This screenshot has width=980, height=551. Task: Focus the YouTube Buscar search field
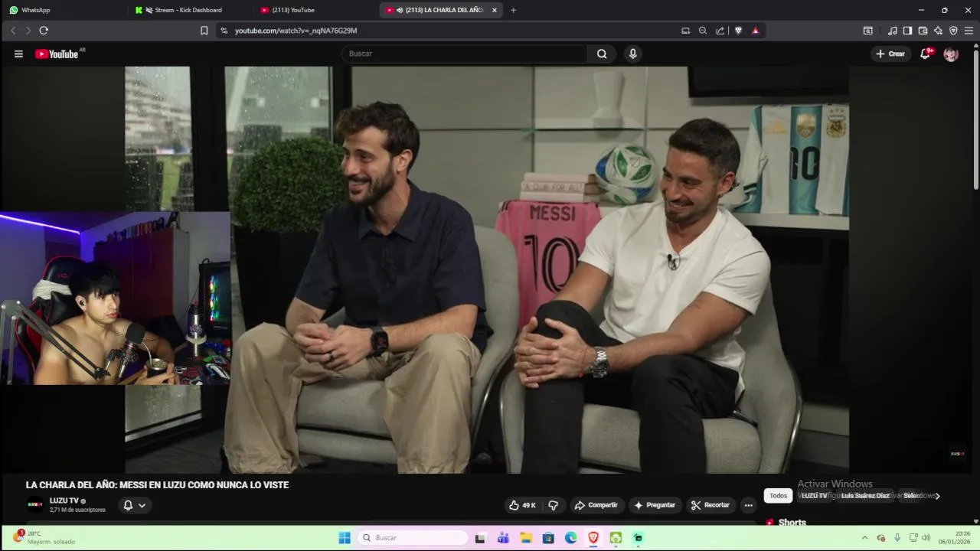465,54
